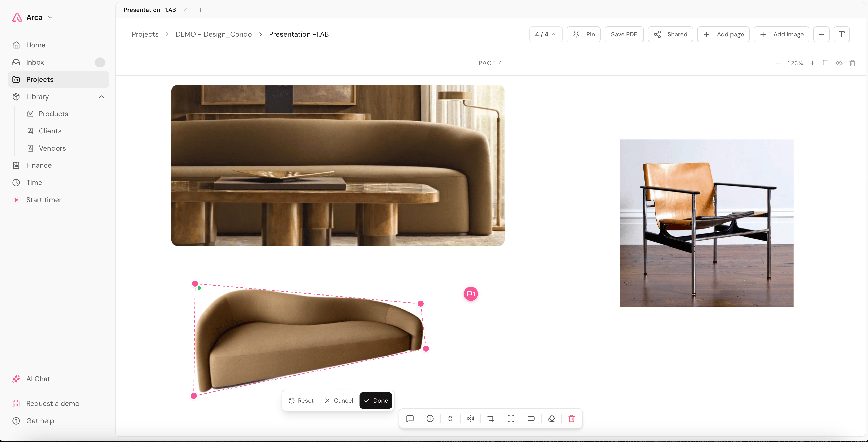Open AI Chat
The image size is (868, 442).
pos(59,379)
